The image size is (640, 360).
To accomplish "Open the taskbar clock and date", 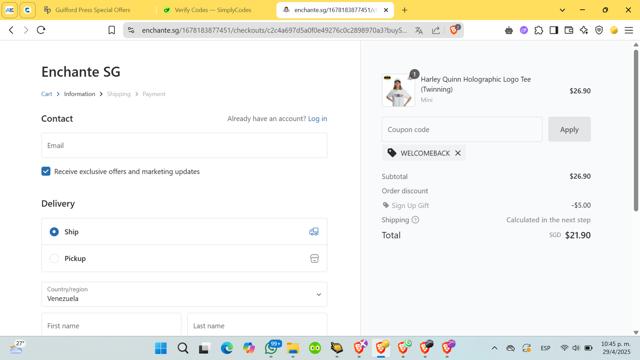I will 616,348.
